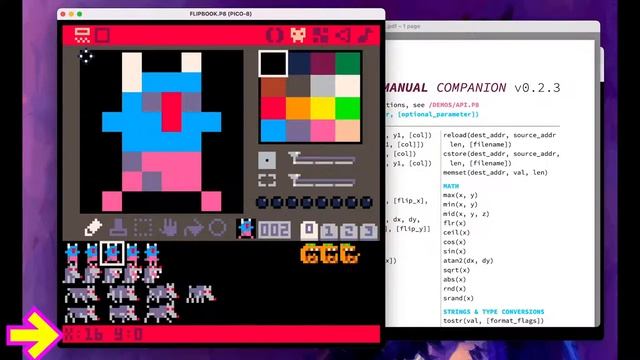Click the current sprite preview next to 002

click(x=246, y=229)
